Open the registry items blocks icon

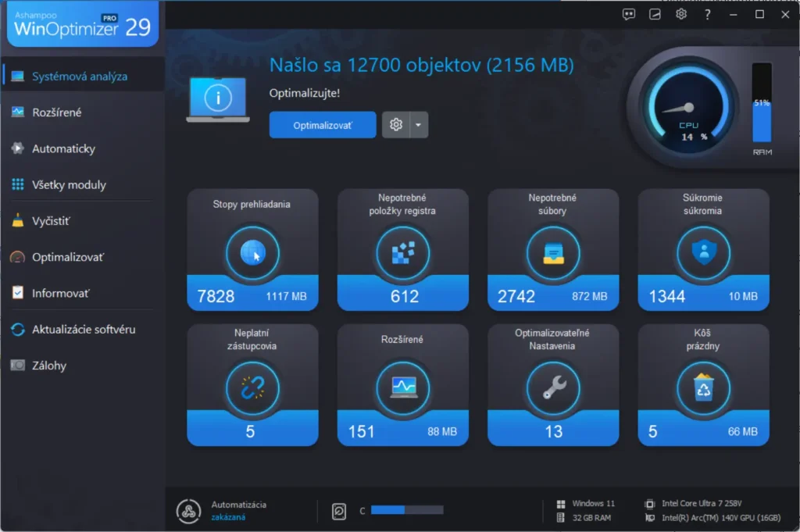tap(402, 253)
